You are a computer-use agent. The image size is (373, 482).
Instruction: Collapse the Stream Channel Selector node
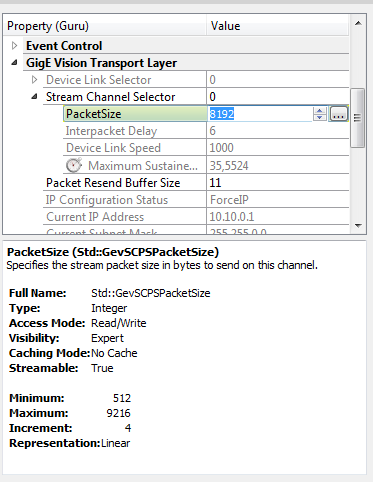34,97
